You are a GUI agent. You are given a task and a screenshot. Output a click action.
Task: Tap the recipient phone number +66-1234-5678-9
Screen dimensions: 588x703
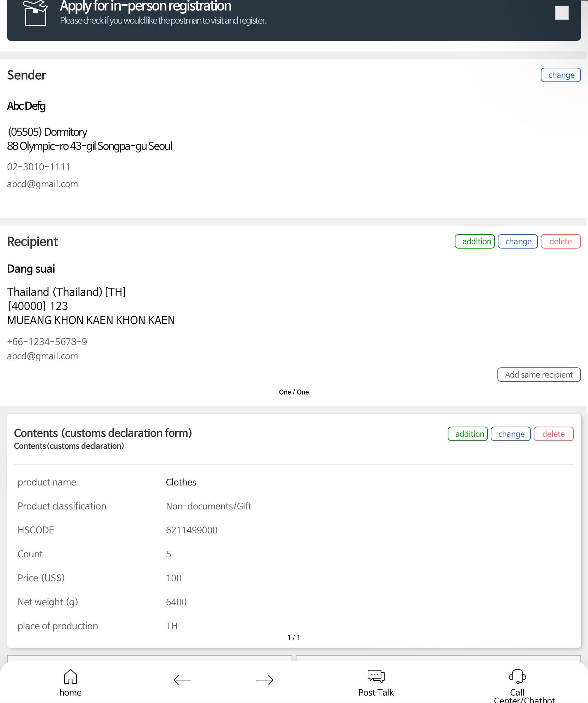click(47, 342)
